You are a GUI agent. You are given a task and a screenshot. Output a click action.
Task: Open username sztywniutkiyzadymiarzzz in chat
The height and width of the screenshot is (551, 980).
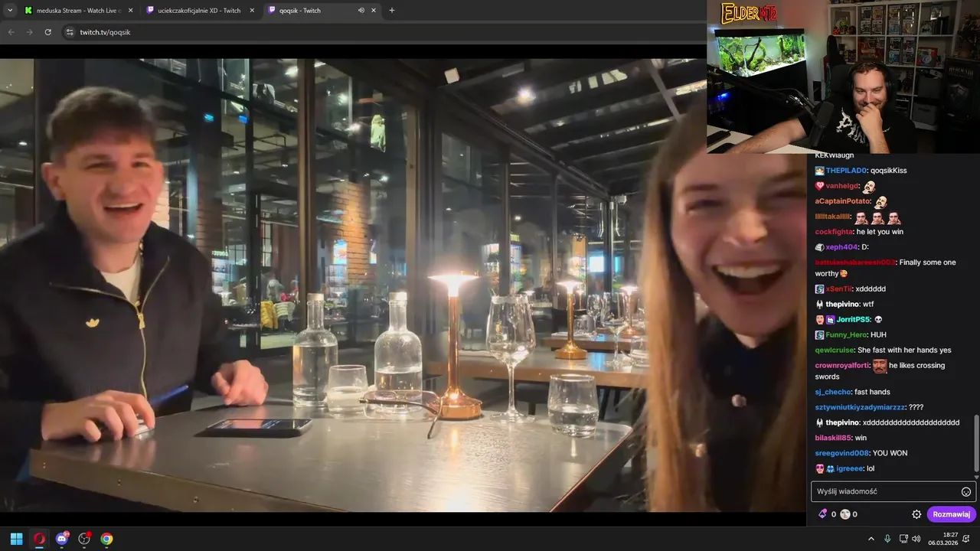click(x=861, y=408)
